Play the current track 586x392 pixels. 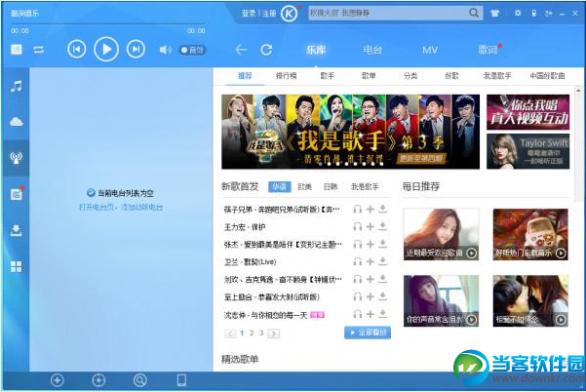pos(106,50)
